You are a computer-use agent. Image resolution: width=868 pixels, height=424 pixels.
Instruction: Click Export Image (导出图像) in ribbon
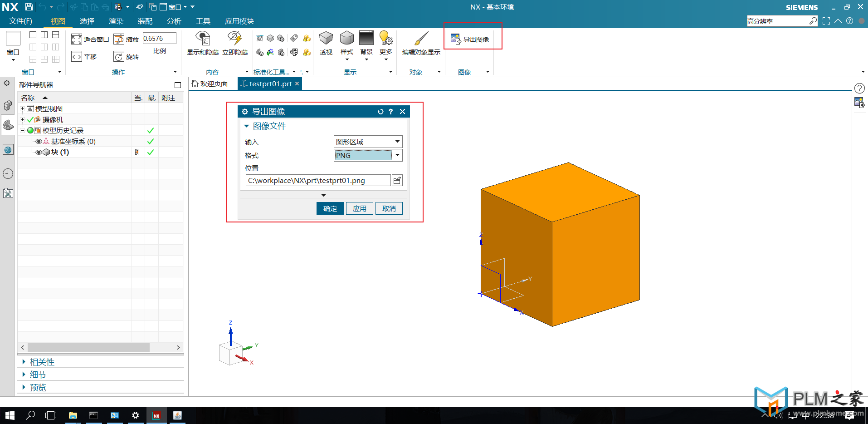point(470,39)
